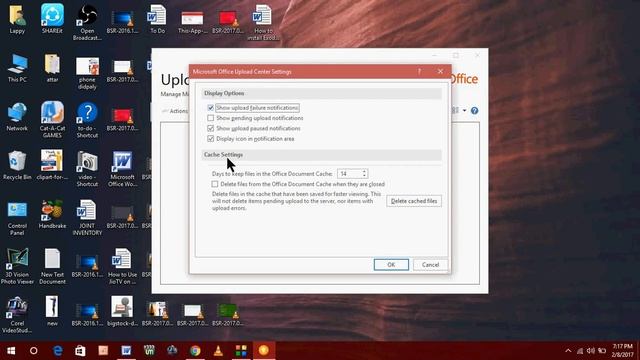Viewport: 640px width, 360px height.
Task: Launch Microsoft Office Word desktop icon
Action: tap(122, 169)
